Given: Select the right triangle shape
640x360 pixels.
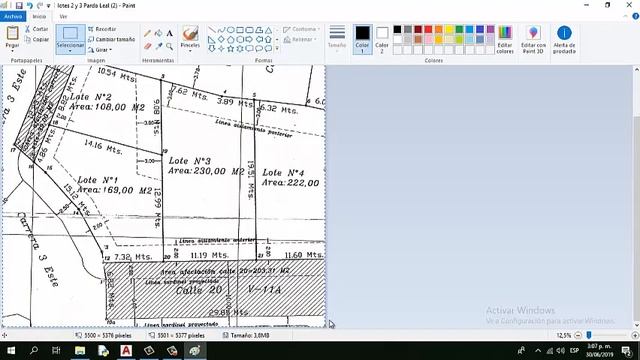Looking at the screenshot, I should pos(212,39).
